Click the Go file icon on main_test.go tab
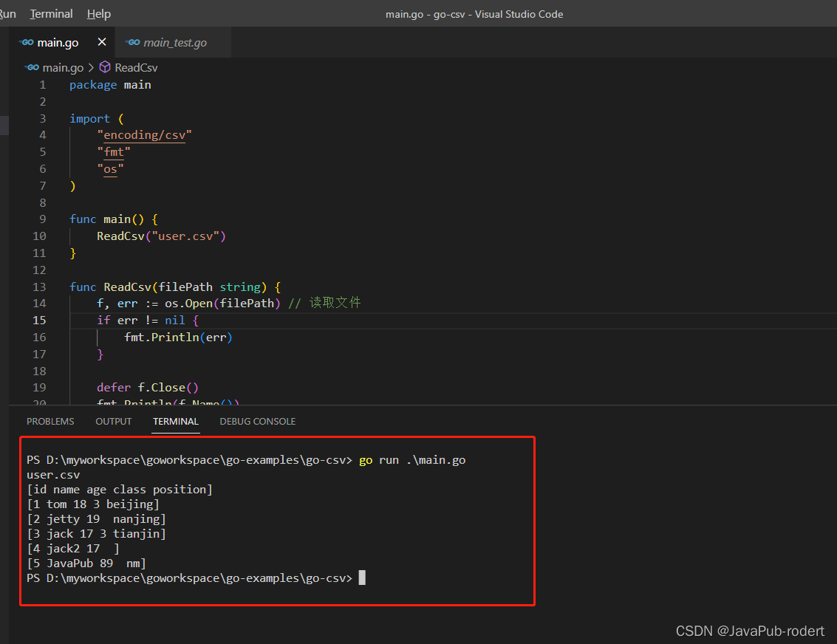The width and height of the screenshot is (837, 644). pos(133,42)
